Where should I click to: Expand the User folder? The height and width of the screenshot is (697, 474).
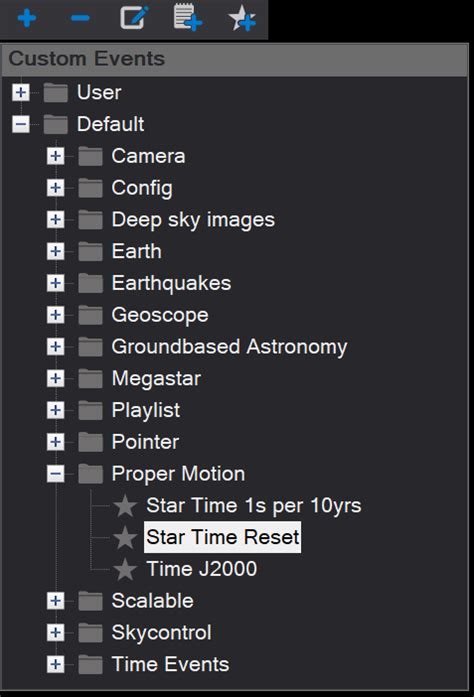pos(20,92)
